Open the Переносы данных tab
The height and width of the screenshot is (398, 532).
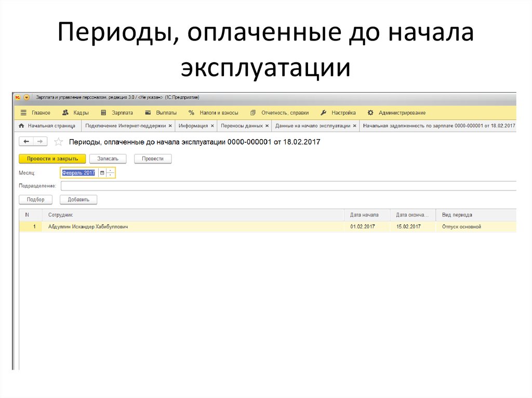[x=244, y=126]
